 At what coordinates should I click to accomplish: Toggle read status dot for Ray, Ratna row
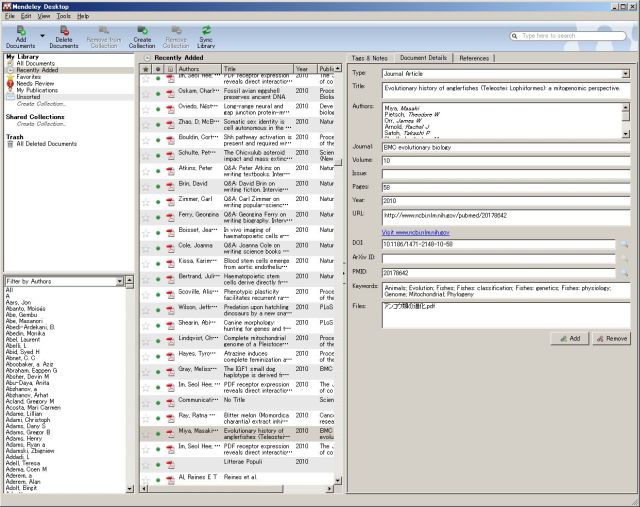[x=158, y=418]
